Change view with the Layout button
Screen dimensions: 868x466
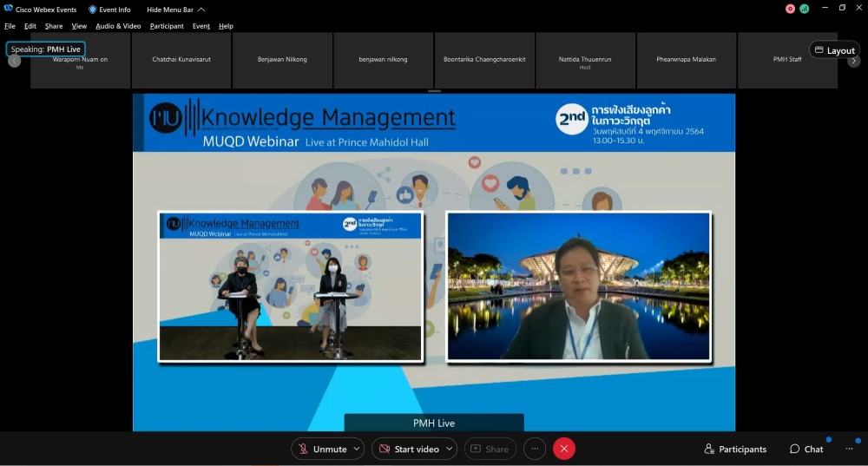(834, 50)
